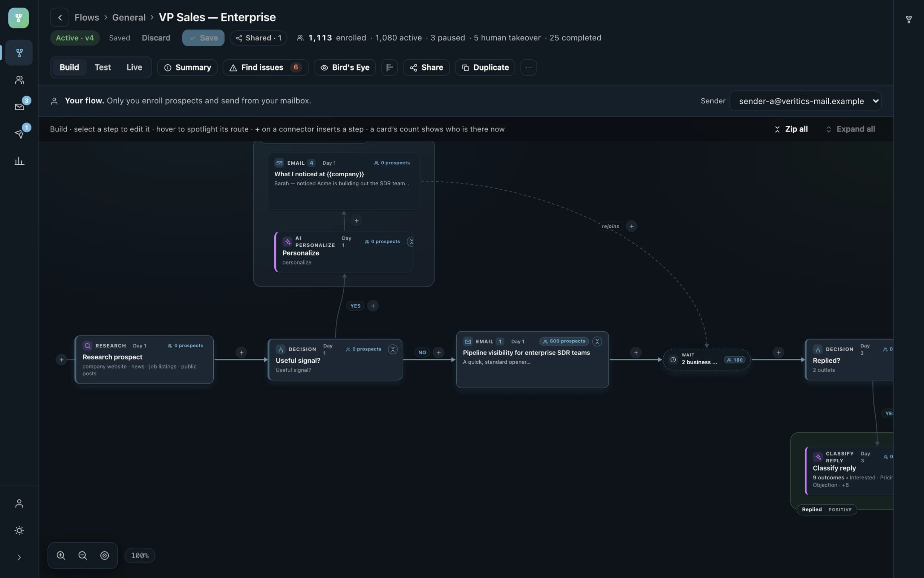This screenshot has height=578, width=924.
Task: Click the Share button in toolbar
Action: click(426, 67)
